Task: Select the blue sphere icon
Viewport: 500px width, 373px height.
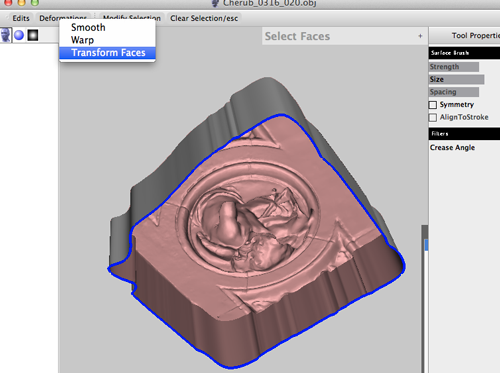Action: point(19,35)
